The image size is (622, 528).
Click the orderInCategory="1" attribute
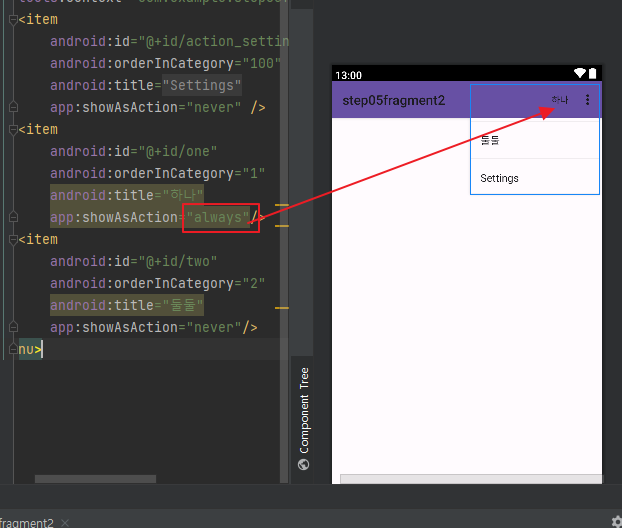157,173
